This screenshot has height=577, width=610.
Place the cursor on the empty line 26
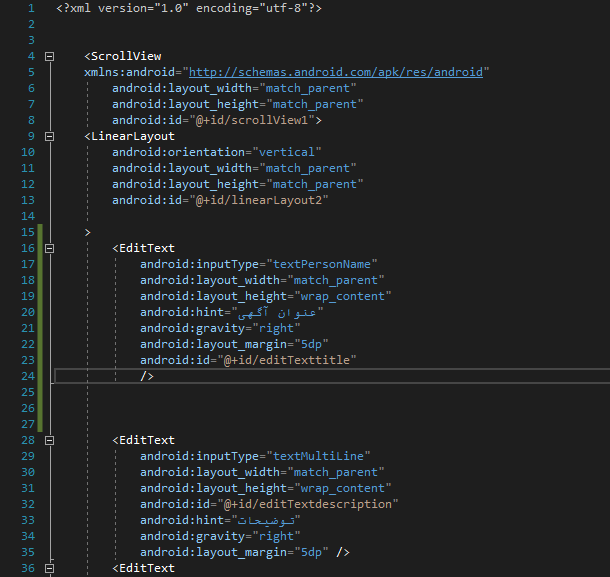point(300,408)
